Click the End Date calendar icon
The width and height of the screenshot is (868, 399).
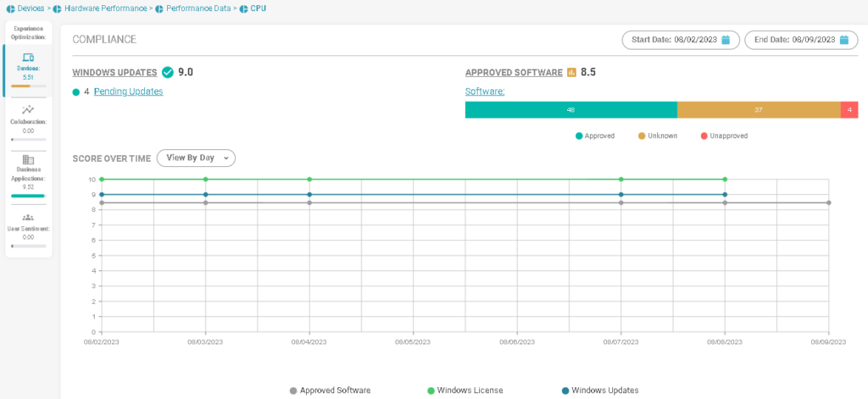pyautogui.click(x=843, y=40)
